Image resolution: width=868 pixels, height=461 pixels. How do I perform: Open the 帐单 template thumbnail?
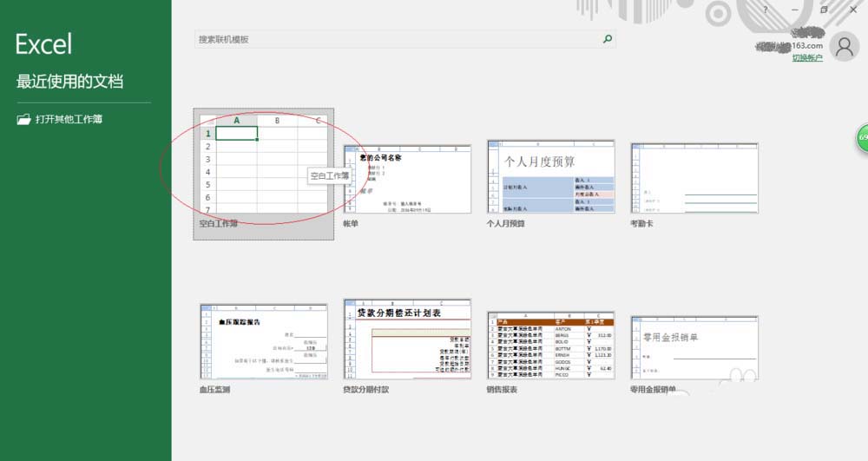(407, 179)
